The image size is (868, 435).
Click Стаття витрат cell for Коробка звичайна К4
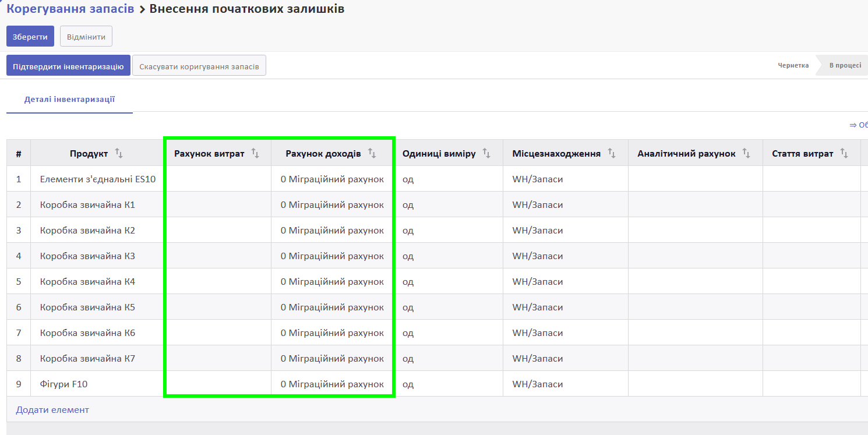[811, 281]
